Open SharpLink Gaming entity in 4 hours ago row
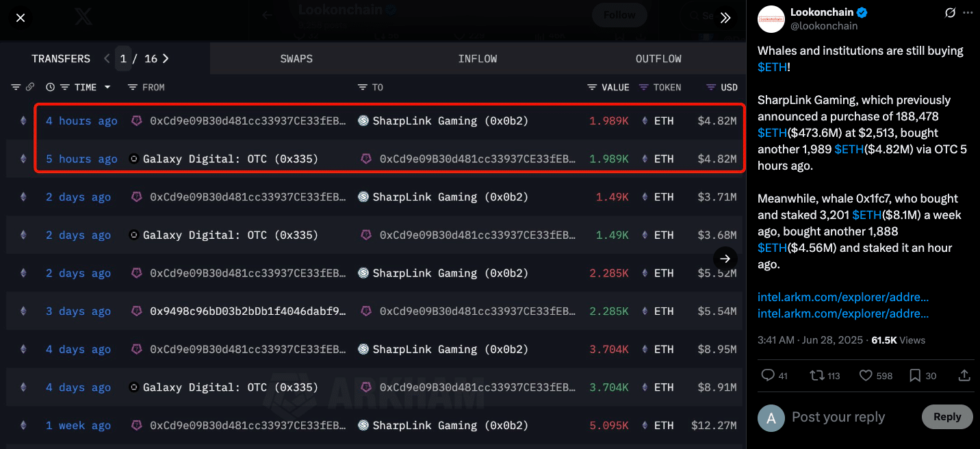The height and width of the screenshot is (449, 980). pos(450,121)
